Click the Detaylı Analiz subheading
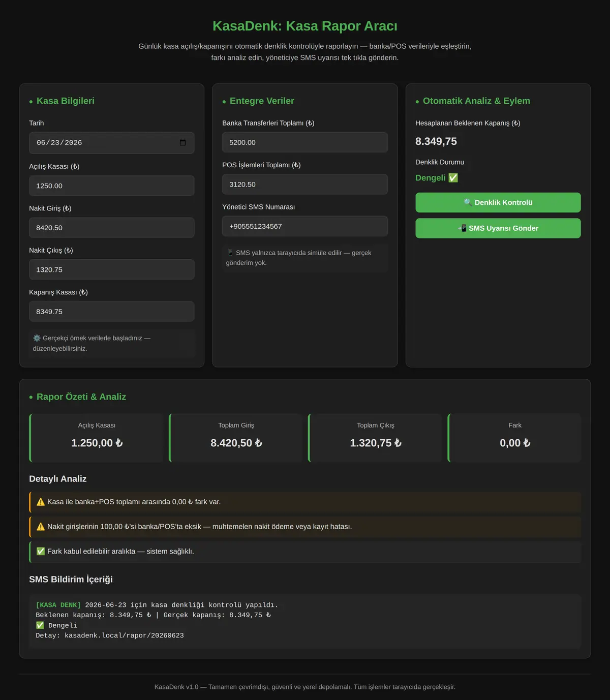Image resolution: width=610 pixels, height=700 pixels. [58, 479]
